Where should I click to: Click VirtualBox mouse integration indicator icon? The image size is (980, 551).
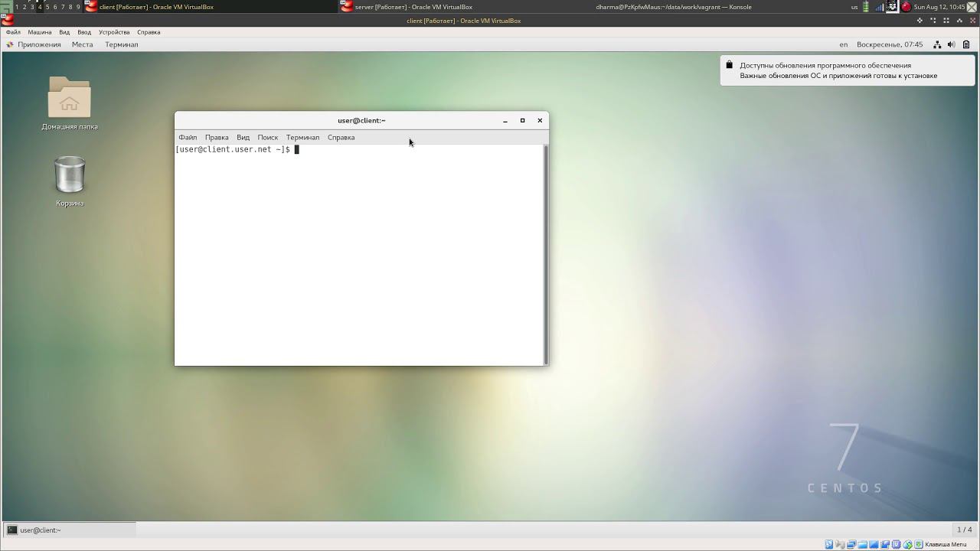point(907,544)
